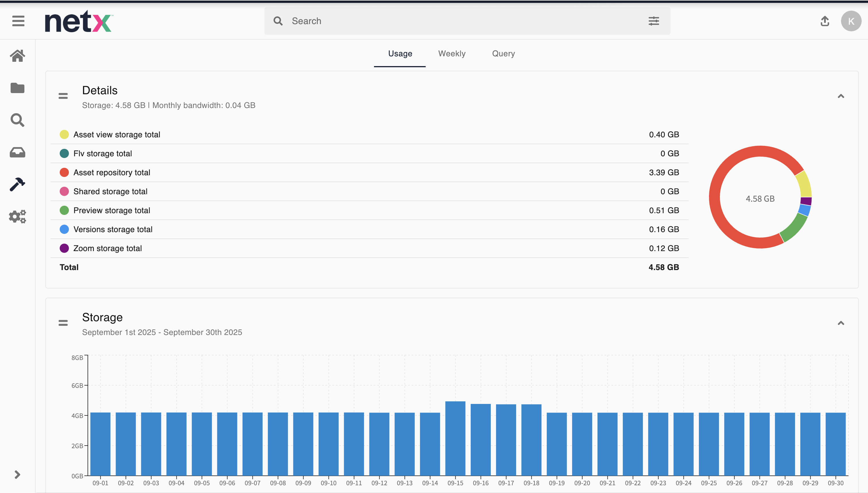The height and width of the screenshot is (493, 868).
Task: Click inside the Search field
Action: [467, 21]
